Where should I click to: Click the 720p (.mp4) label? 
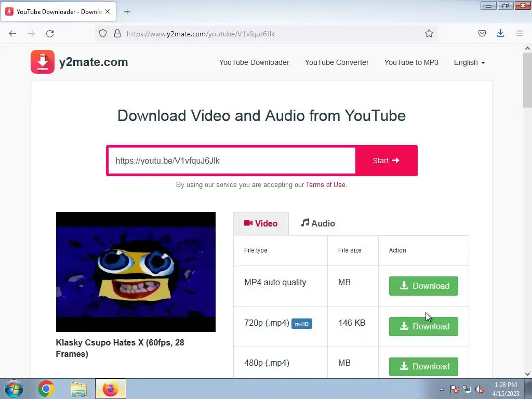pyautogui.click(x=267, y=323)
